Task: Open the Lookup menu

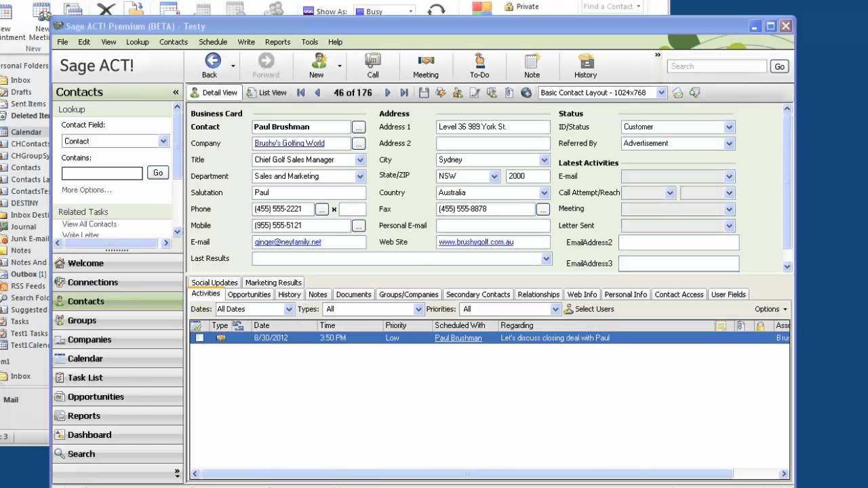Action: tap(137, 42)
